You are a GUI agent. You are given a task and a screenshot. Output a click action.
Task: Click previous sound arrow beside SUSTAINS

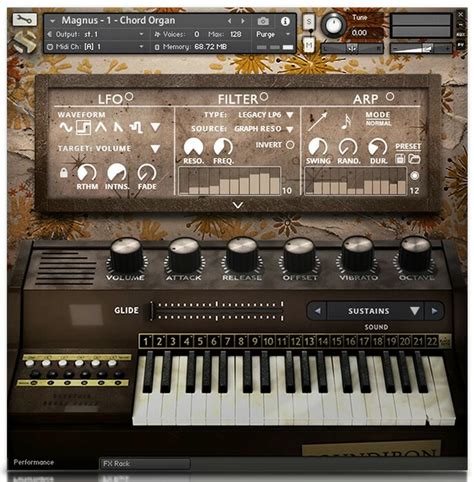click(x=317, y=311)
